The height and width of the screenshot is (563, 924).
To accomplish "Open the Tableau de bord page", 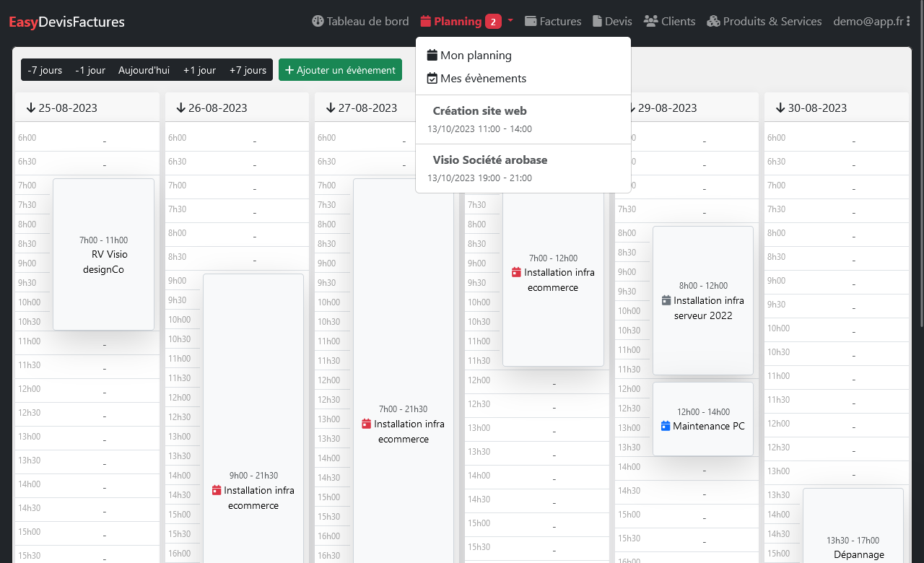I will click(x=360, y=21).
